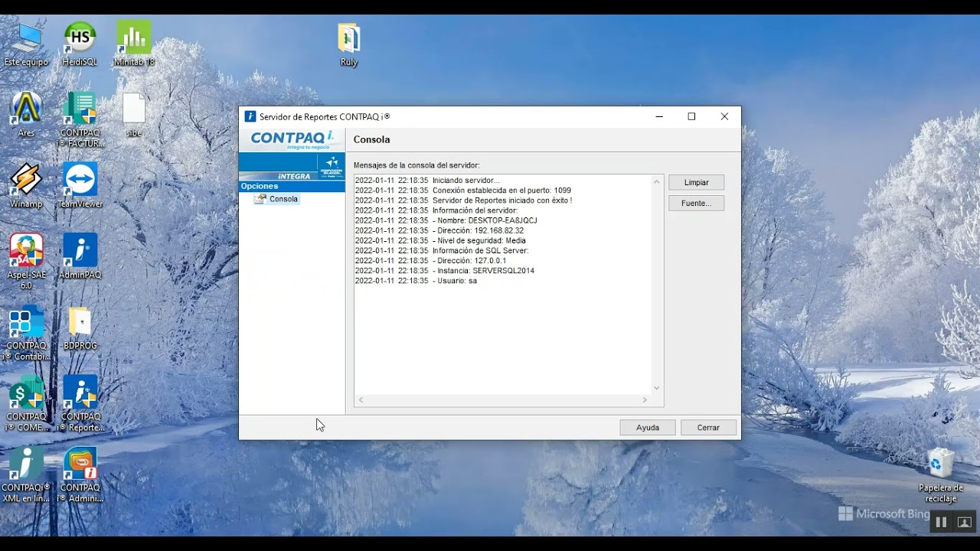Open CONTPAQi XML en línea shortcut

click(x=26, y=474)
